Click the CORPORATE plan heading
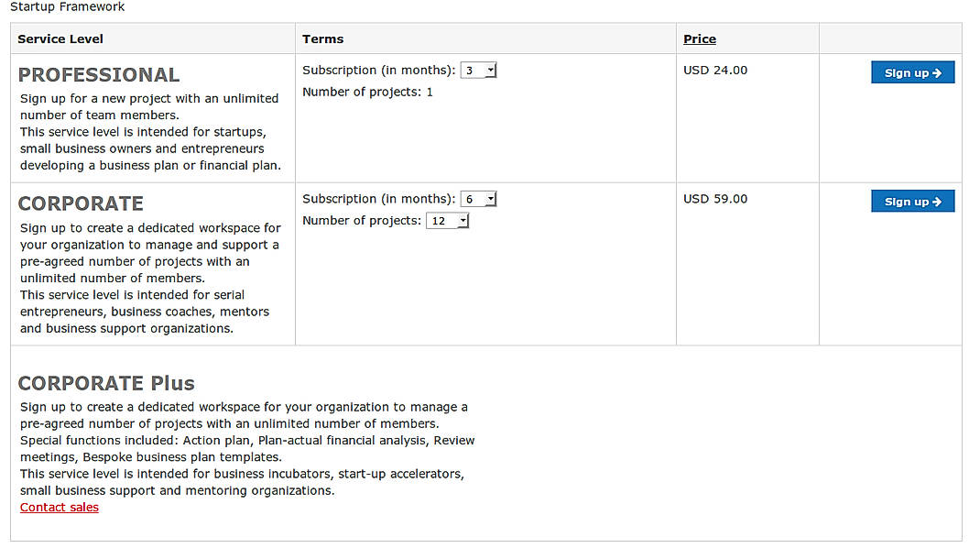The height and width of the screenshot is (548, 980). tap(81, 203)
